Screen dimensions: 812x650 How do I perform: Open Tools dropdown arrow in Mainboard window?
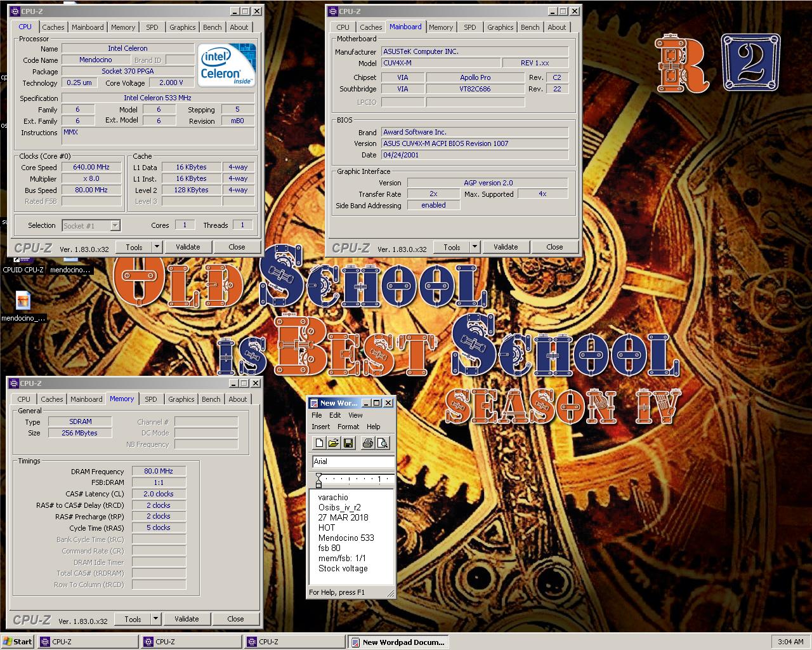(x=475, y=247)
